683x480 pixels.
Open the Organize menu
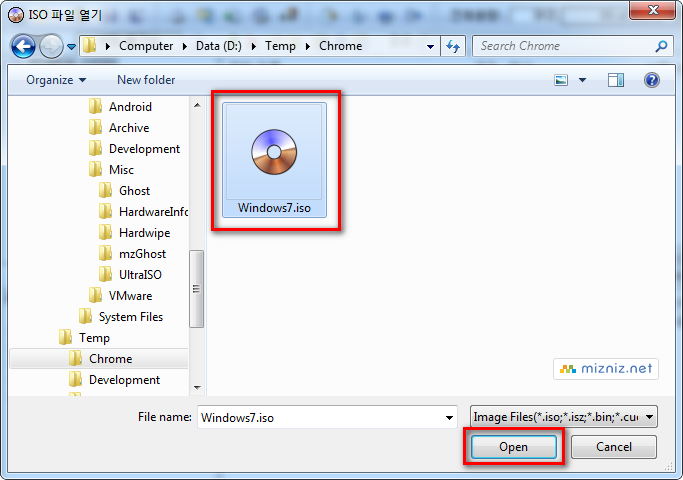56,80
